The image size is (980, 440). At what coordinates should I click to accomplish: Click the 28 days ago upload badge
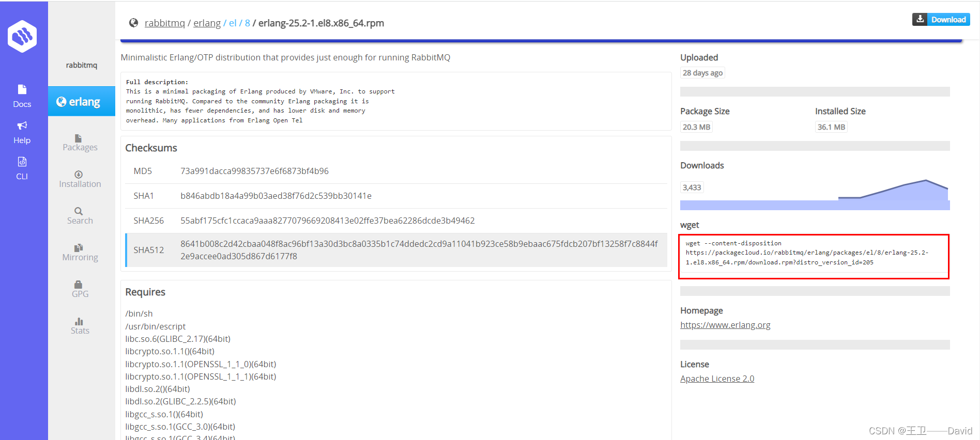click(x=702, y=73)
